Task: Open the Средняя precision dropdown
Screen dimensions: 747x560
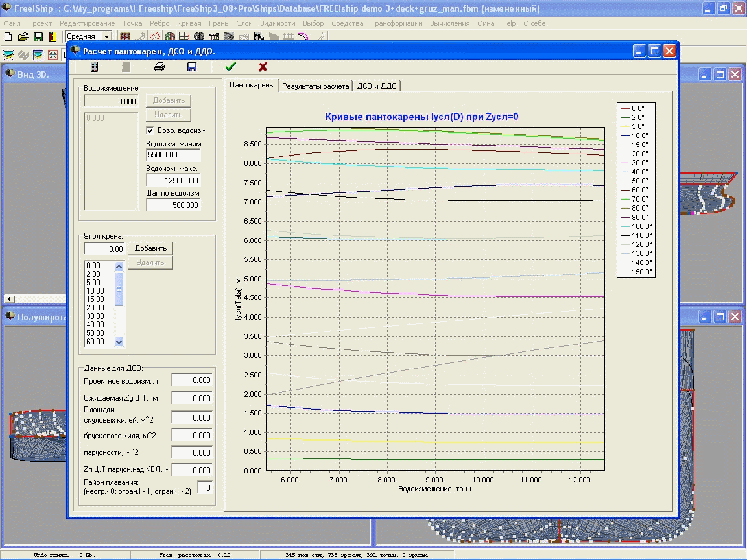Action: pyautogui.click(x=107, y=36)
